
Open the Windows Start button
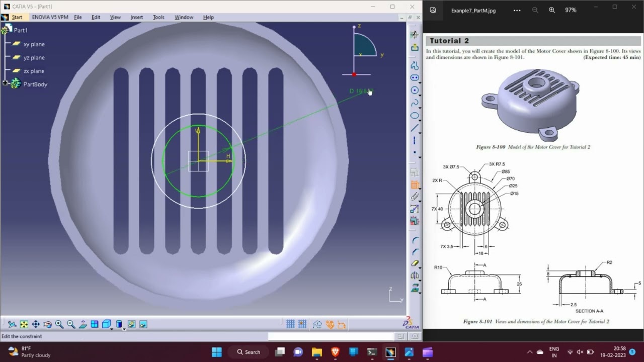(x=217, y=352)
